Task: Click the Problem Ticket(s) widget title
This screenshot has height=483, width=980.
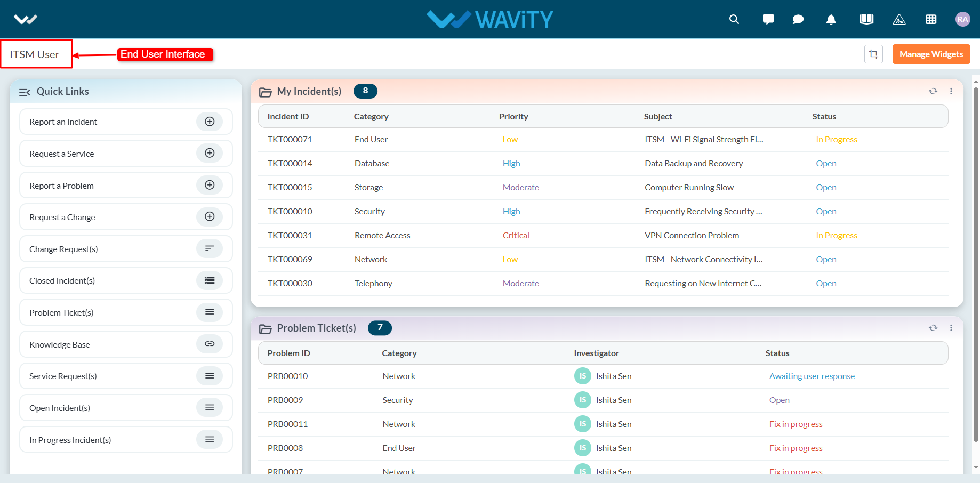Action: [316, 328]
